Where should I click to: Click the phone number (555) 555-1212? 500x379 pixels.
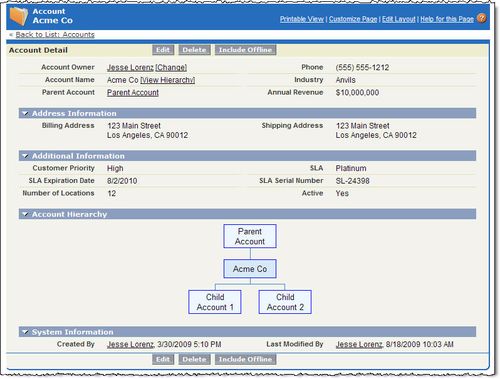(x=362, y=67)
